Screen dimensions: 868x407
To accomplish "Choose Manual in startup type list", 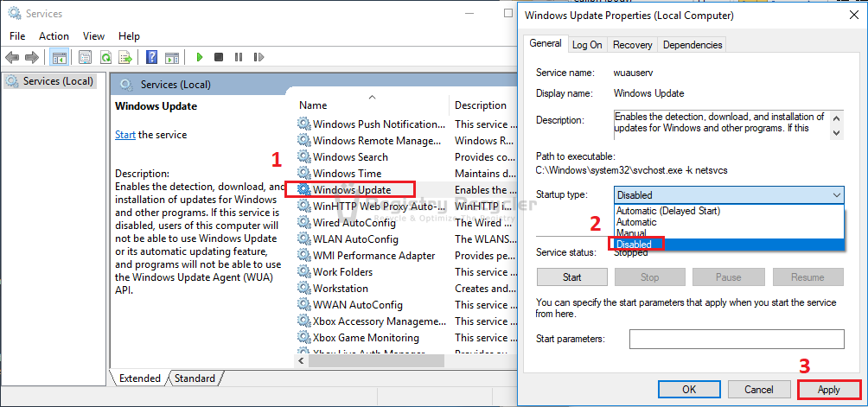I will point(729,232).
